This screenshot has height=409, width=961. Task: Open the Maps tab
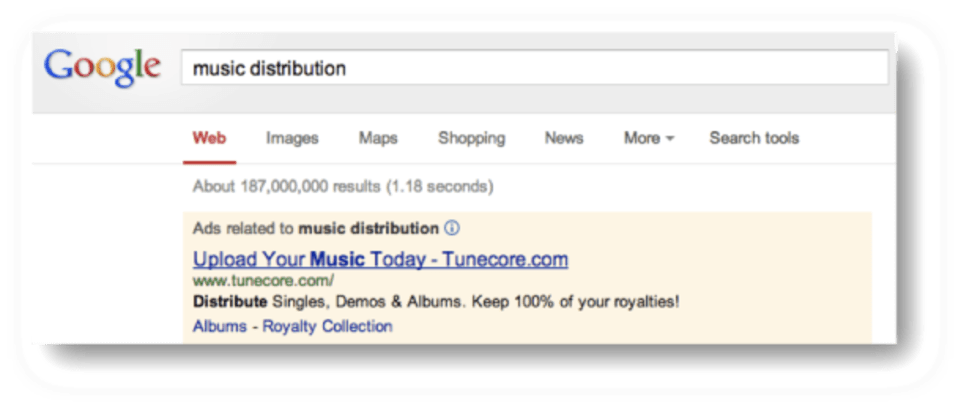(x=378, y=138)
